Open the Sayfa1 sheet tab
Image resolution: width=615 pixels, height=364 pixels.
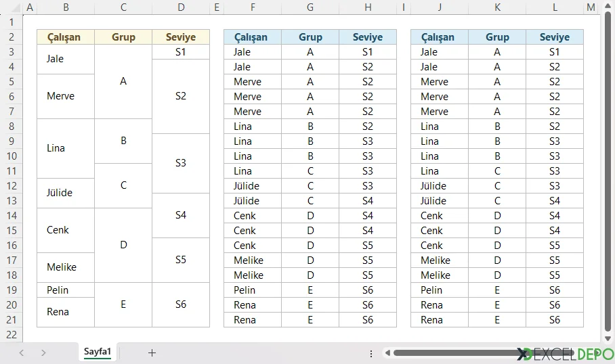click(98, 352)
